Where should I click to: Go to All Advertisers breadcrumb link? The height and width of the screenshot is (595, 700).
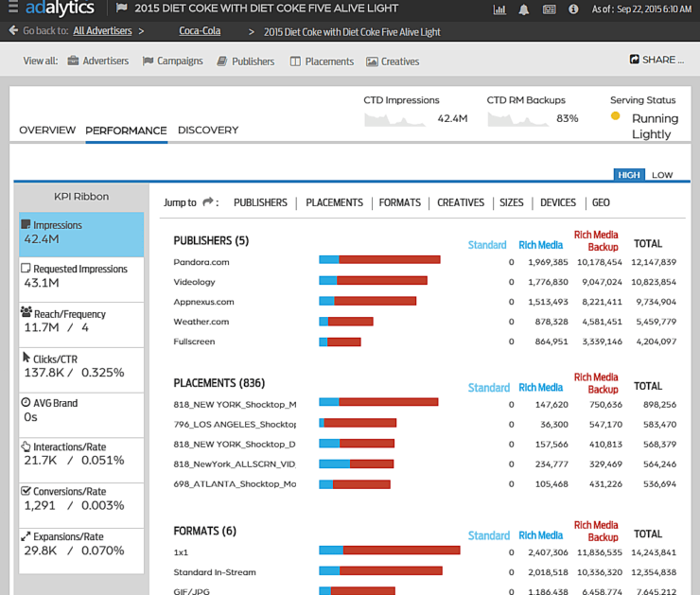pos(103,31)
